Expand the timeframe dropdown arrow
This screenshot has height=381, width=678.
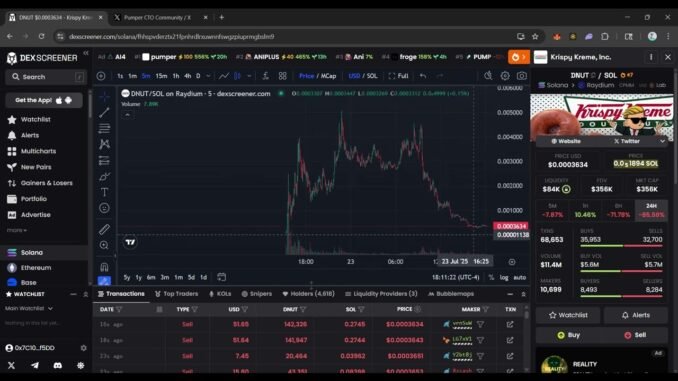pos(208,76)
